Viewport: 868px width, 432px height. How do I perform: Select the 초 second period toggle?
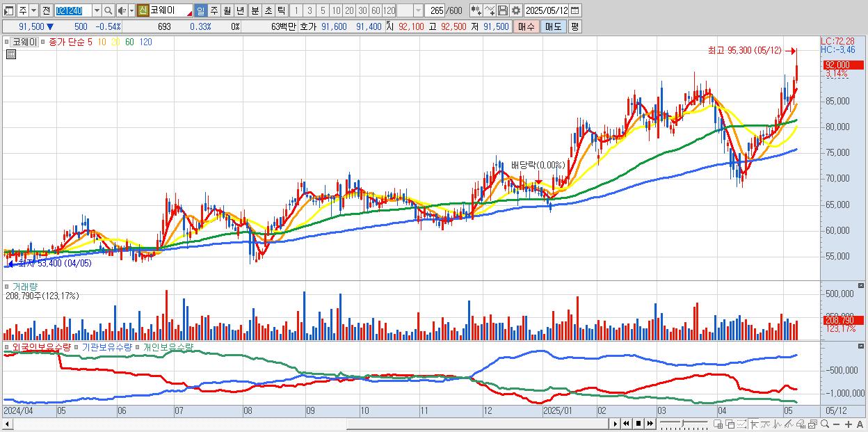point(268,10)
